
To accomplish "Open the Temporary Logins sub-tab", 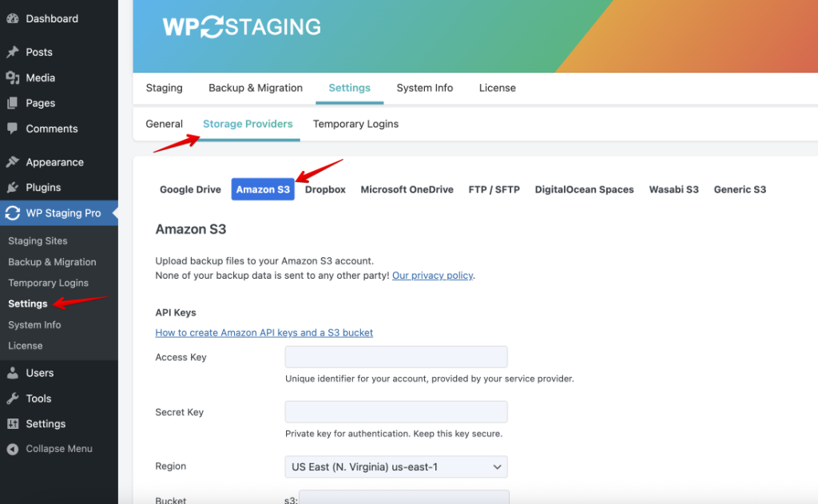I will (355, 124).
